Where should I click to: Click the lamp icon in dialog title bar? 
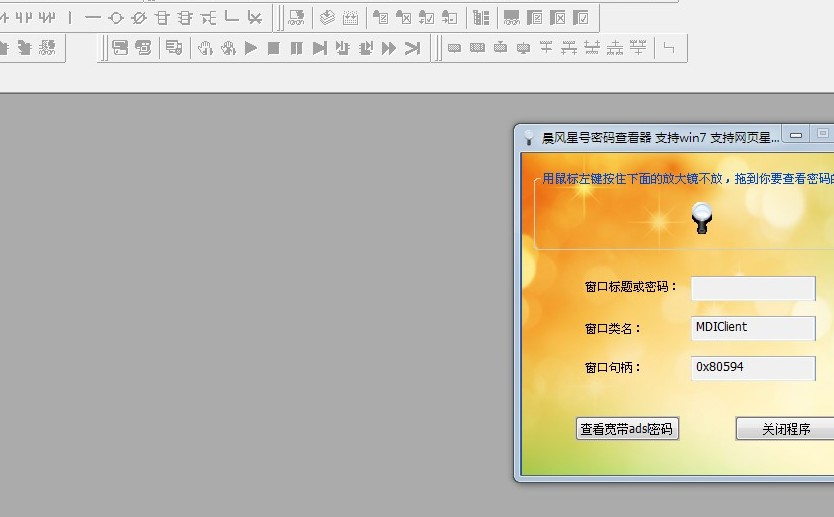pos(529,137)
